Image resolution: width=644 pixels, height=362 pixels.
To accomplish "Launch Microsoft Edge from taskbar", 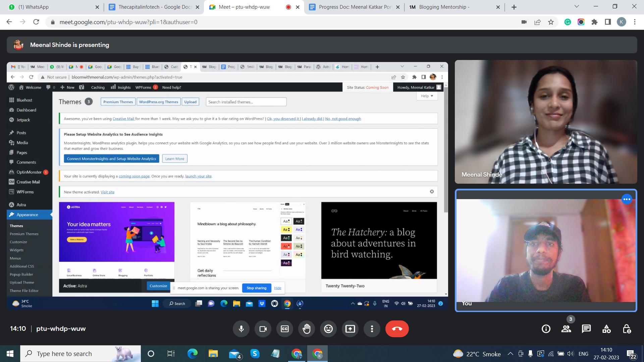I will [x=192, y=354].
